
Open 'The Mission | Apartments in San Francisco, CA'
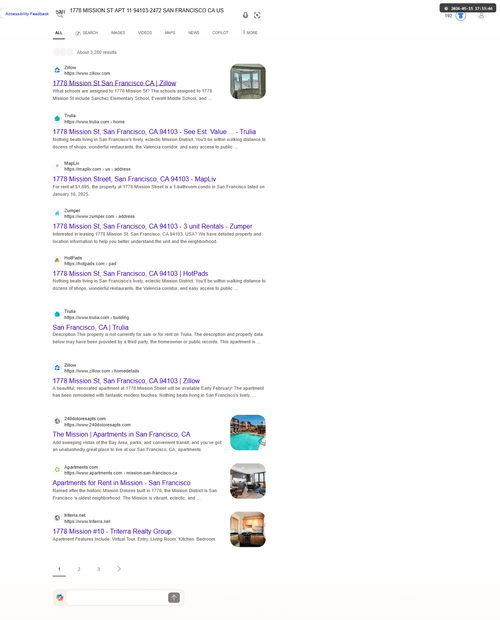coord(121,434)
